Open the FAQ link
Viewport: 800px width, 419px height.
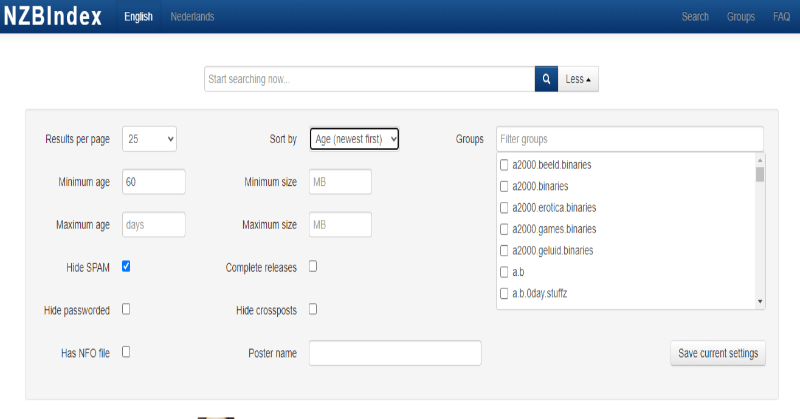(781, 17)
